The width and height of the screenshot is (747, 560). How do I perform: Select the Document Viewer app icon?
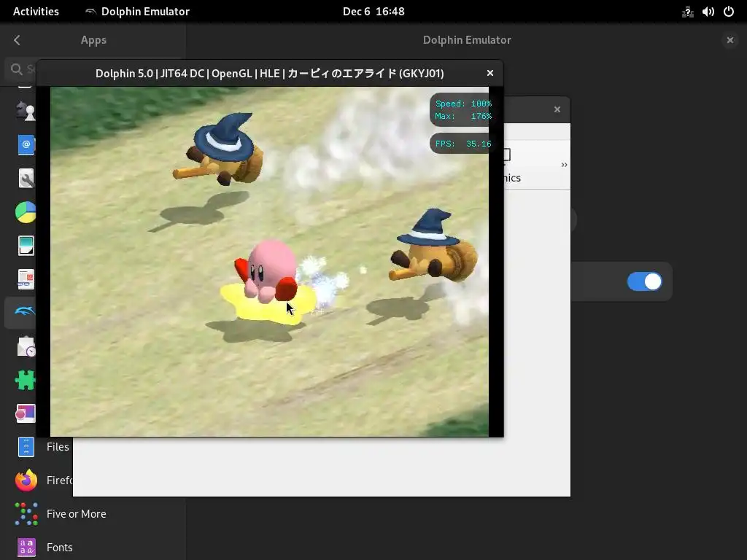26,279
